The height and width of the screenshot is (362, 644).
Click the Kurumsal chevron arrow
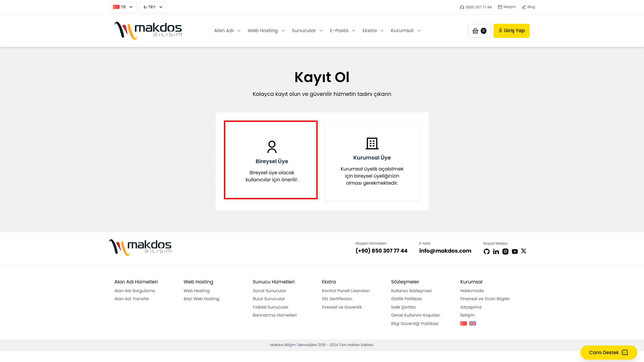pyautogui.click(x=419, y=31)
